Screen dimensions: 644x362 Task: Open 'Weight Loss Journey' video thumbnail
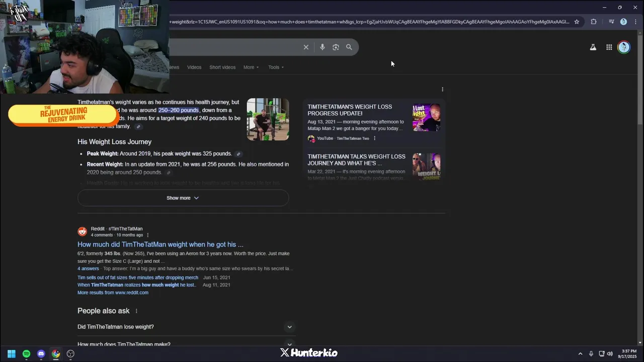pyautogui.click(x=427, y=167)
